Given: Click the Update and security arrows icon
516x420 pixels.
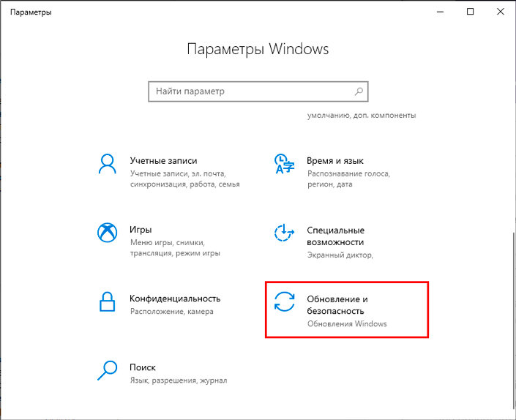Looking at the screenshot, I should pos(284,301).
